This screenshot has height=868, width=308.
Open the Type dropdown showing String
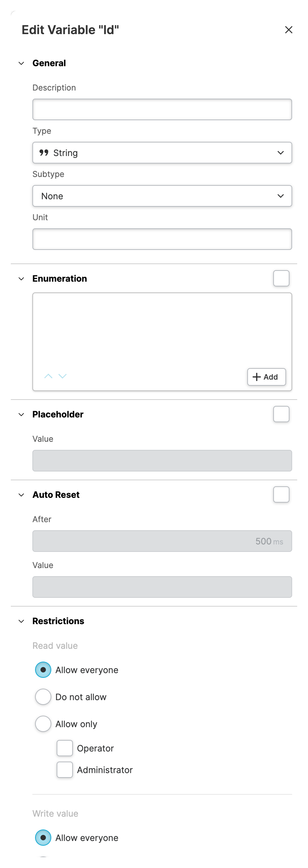point(162,153)
